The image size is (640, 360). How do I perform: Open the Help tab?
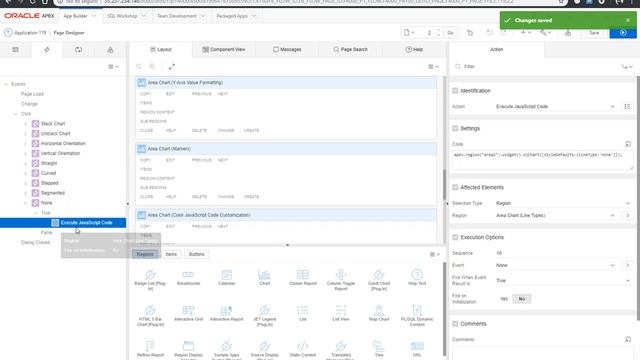coord(414,49)
